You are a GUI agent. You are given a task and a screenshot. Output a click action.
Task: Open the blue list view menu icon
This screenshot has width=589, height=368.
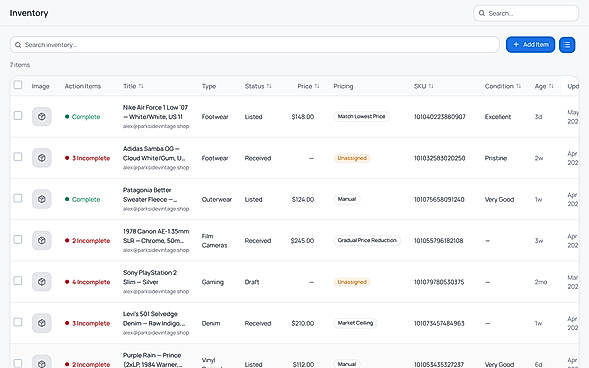567,45
